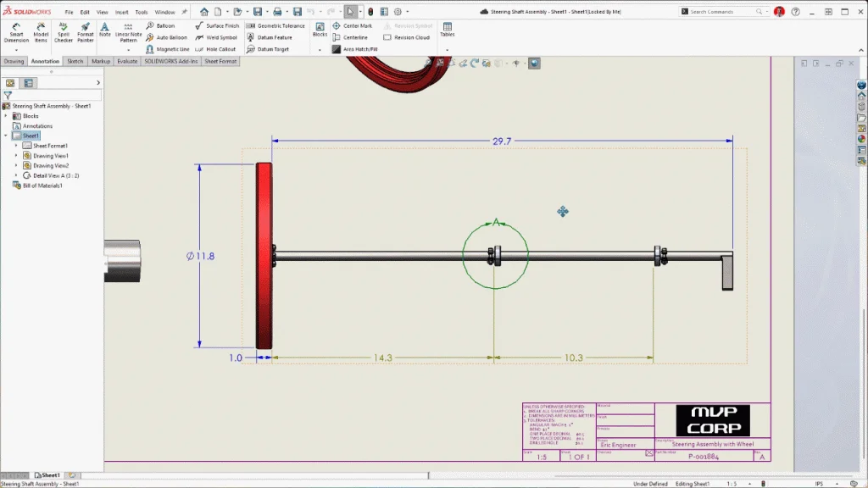Viewport: 868px width, 488px height.
Task: Activate the Format Painter tool
Action: pos(86,32)
